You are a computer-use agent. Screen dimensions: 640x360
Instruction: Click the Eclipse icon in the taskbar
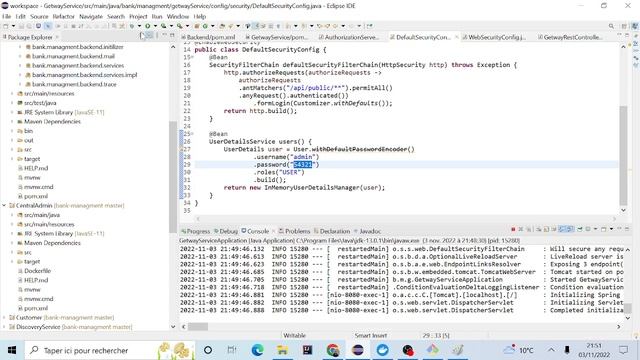tap(358, 350)
